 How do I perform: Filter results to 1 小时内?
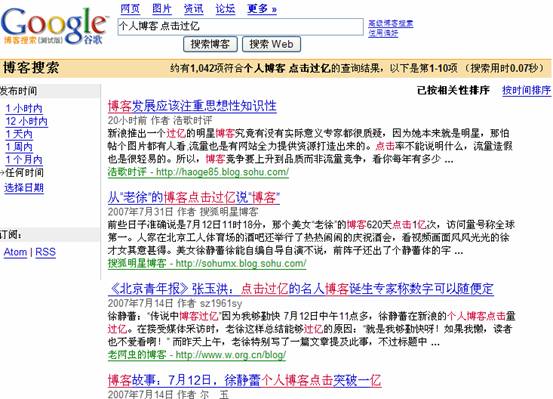[x=24, y=108]
